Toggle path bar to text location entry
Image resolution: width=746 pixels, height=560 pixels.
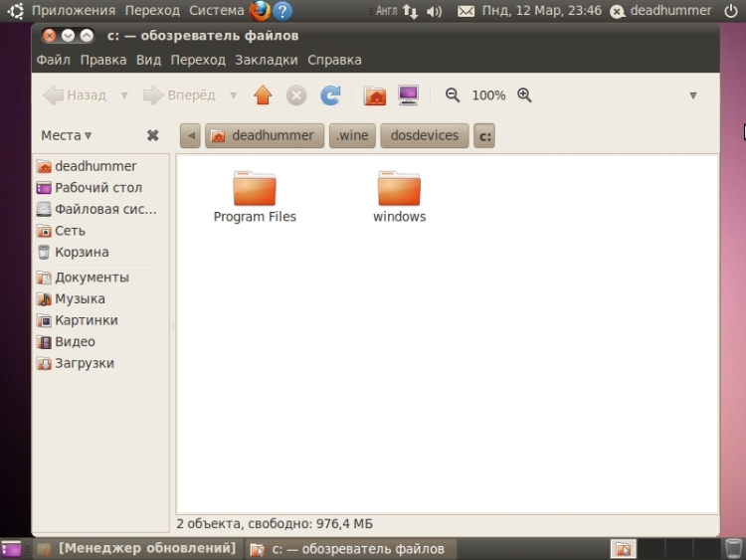pos(190,135)
